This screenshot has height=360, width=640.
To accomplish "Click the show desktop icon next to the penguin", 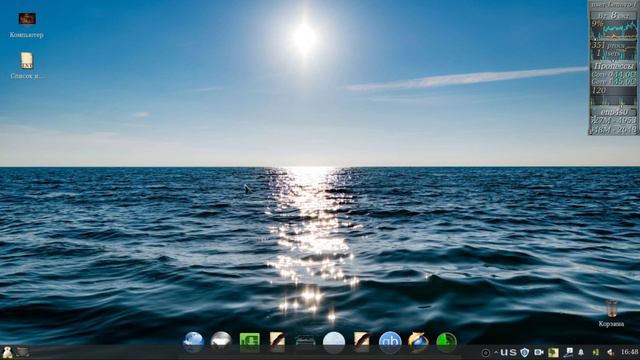I will (22, 352).
